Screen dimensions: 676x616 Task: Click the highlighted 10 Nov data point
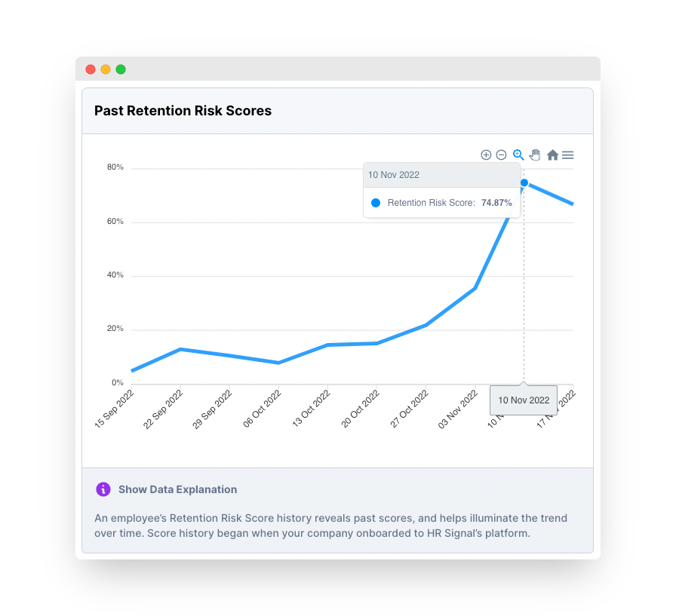click(524, 182)
